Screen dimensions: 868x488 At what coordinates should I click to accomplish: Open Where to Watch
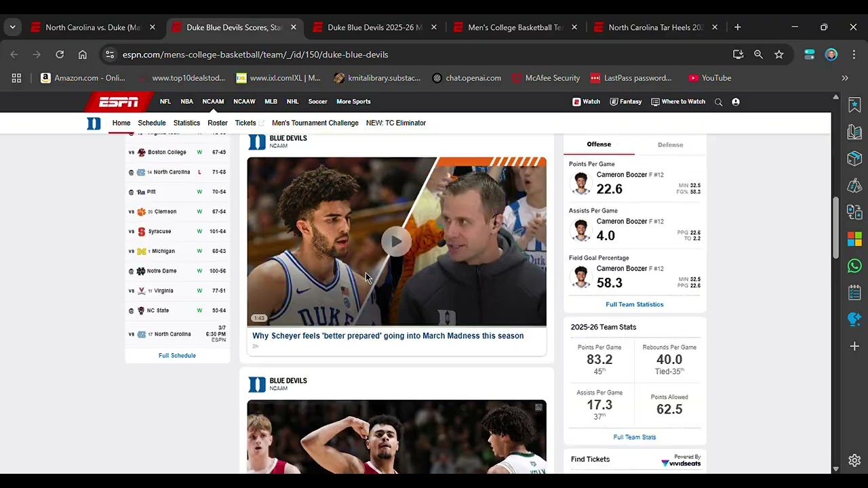pos(678,102)
